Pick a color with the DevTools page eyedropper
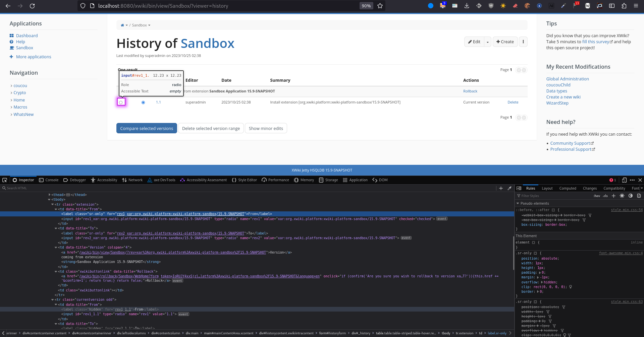 point(509,188)
